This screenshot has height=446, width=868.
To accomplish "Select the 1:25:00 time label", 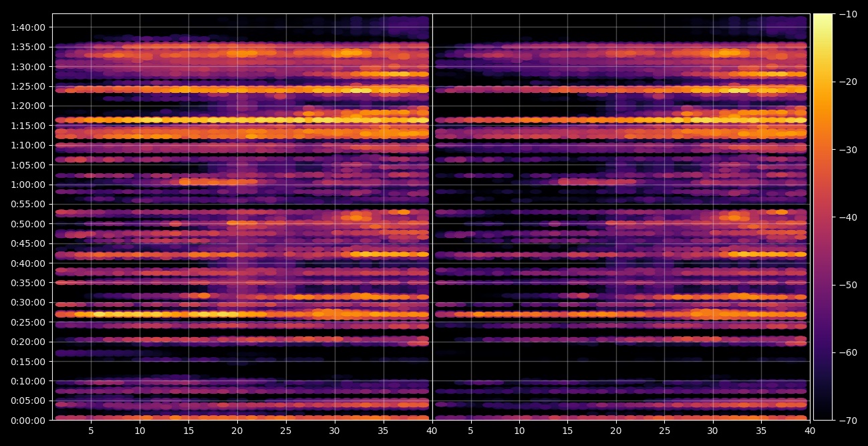I will tap(28, 86).
